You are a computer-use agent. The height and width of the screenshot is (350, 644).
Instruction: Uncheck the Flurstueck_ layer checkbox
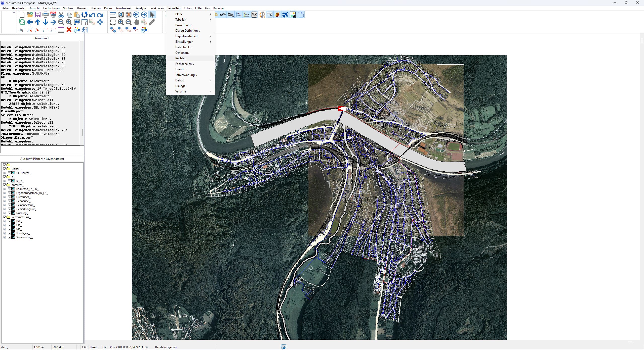9,197
